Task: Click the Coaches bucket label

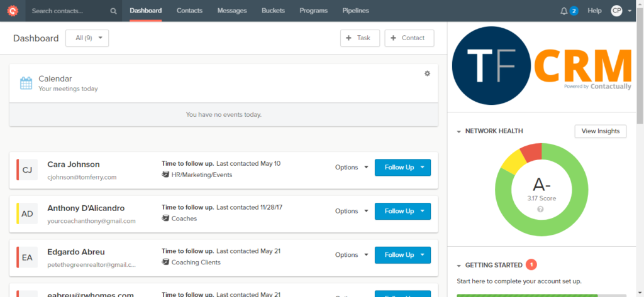Action: click(x=184, y=219)
